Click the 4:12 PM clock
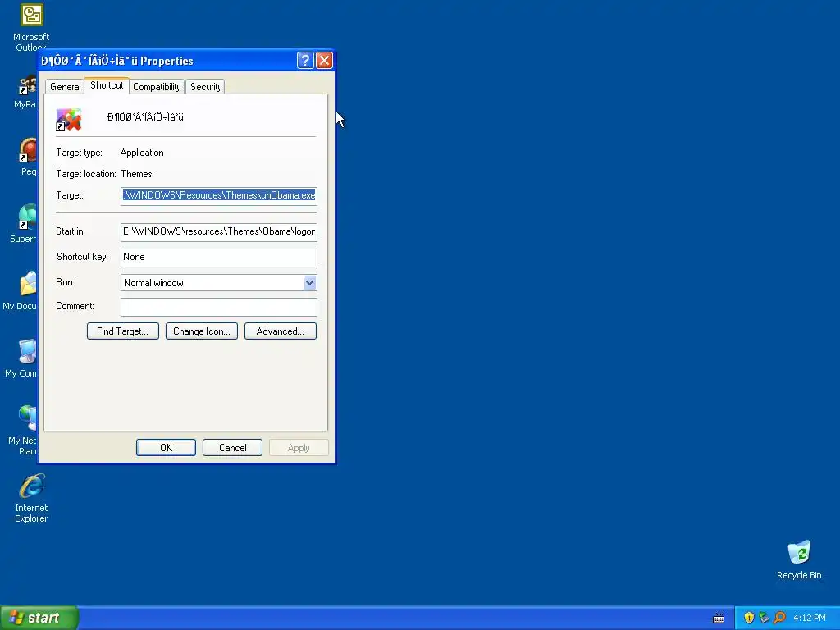The image size is (840, 630). (x=810, y=618)
